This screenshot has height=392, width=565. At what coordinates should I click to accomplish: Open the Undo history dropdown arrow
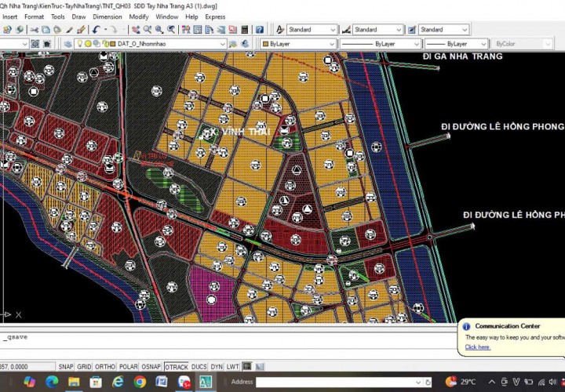tap(105, 30)
